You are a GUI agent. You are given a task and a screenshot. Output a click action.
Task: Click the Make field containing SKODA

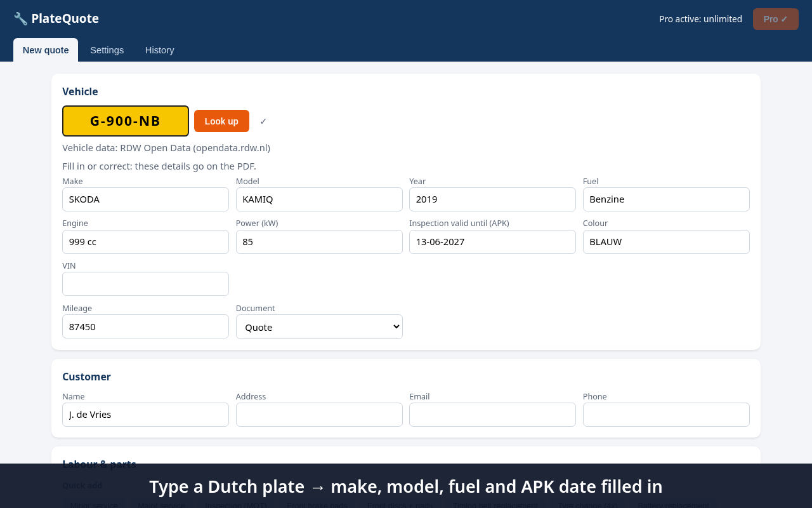[145, 199]
